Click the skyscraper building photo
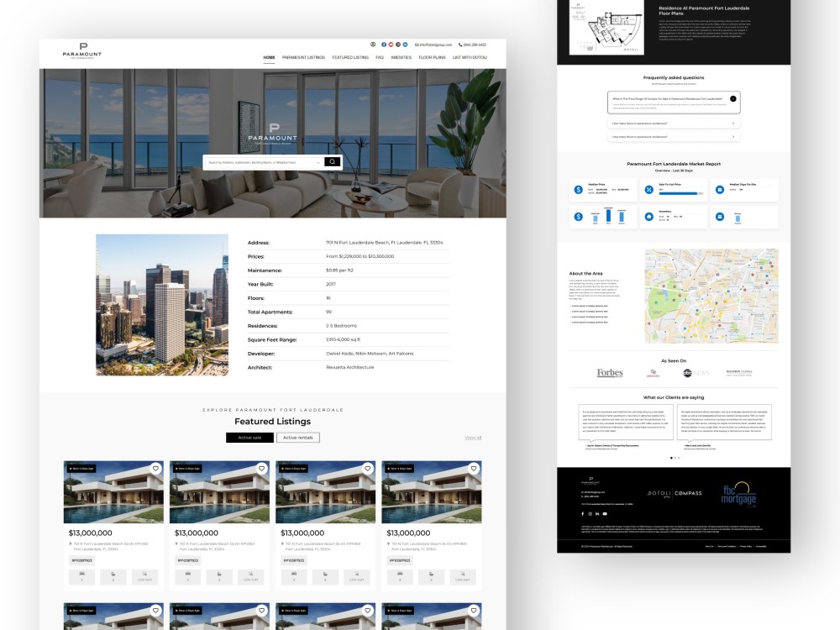 (162, 304)
